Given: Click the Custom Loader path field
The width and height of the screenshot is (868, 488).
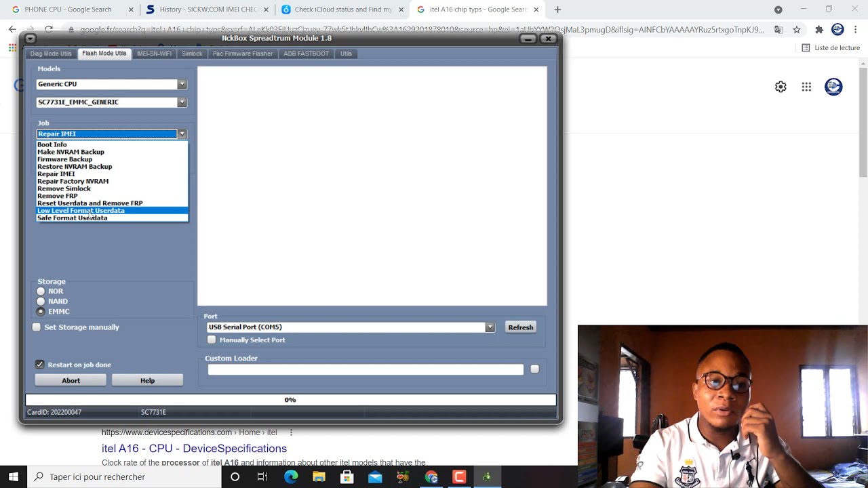Looking at the screenshot, I should pyautogui.click(x=366, y=369).
